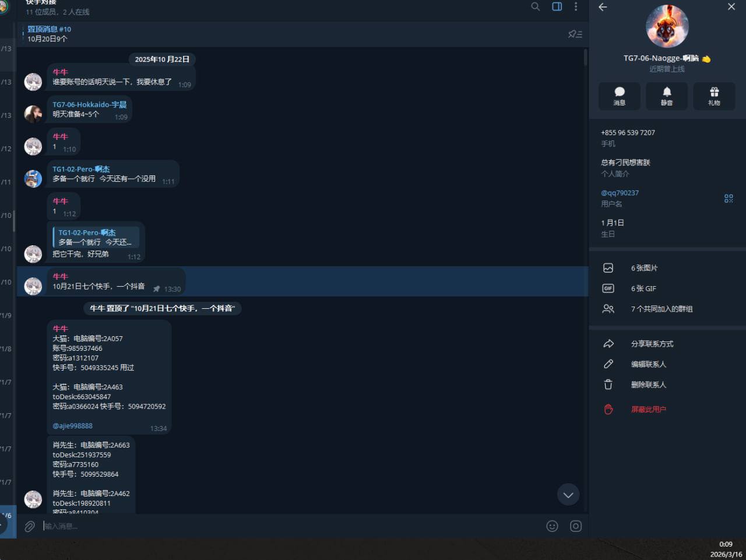Send a gift to this contact
This screenshot has height=560, width=746.
click(x=714, y=96)
